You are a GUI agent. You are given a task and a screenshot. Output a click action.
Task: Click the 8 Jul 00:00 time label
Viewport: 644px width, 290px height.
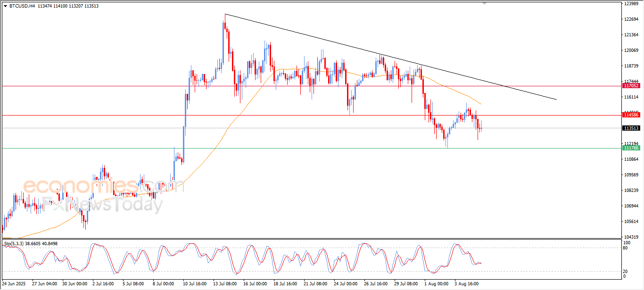pyautogui.click(x=164, y=284)
